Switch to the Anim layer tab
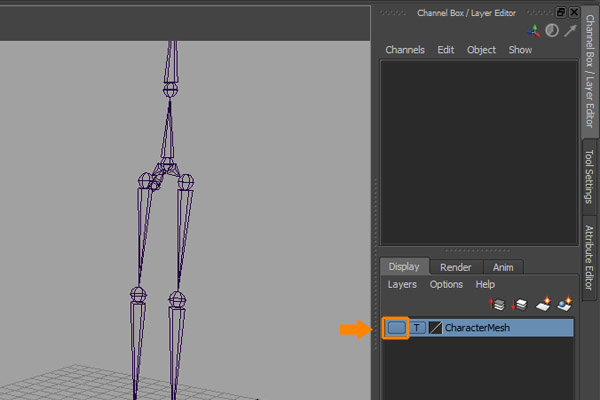600x400 pixels. point(502,267)
